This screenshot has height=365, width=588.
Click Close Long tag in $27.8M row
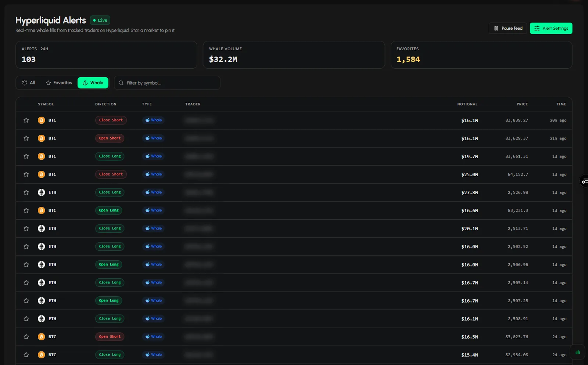coord(110,192)
